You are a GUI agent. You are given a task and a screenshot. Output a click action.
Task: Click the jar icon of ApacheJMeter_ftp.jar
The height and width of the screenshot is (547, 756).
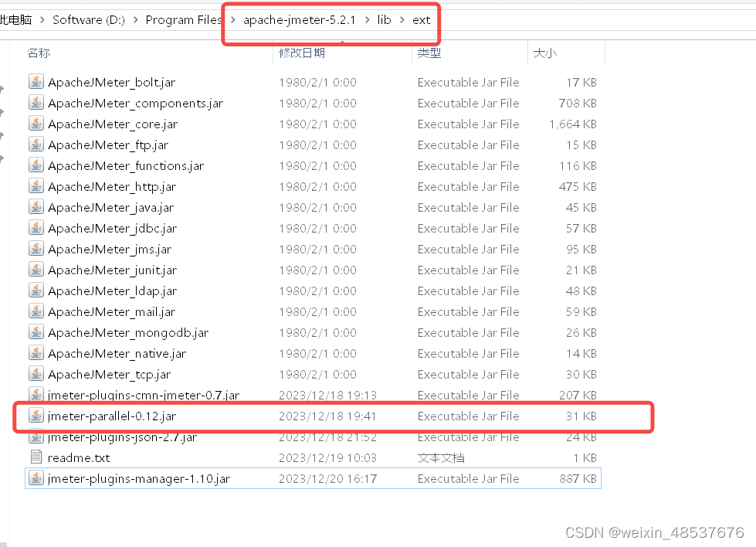pyautogui.click(x=36, y=144)
